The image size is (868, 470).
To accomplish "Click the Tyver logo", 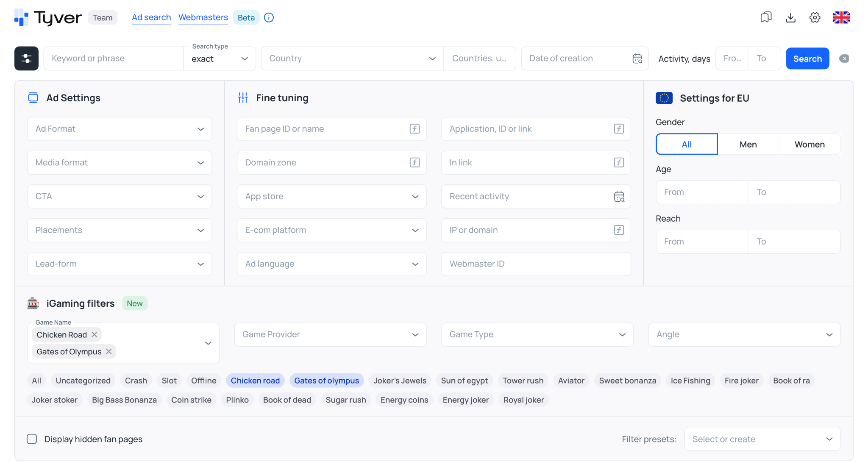I will pyautogui.click(x=48, y=17).
